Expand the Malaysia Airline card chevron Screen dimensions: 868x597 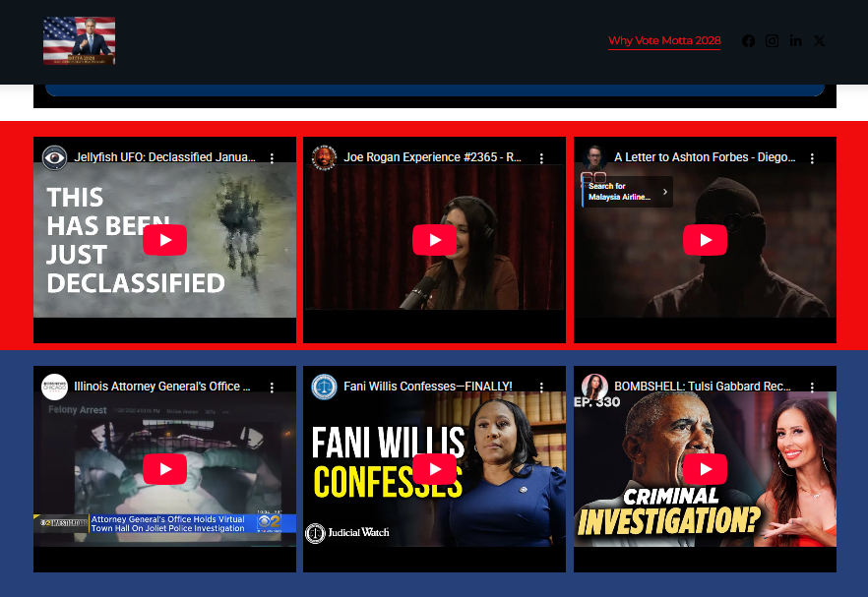click(x=665, y=192)
